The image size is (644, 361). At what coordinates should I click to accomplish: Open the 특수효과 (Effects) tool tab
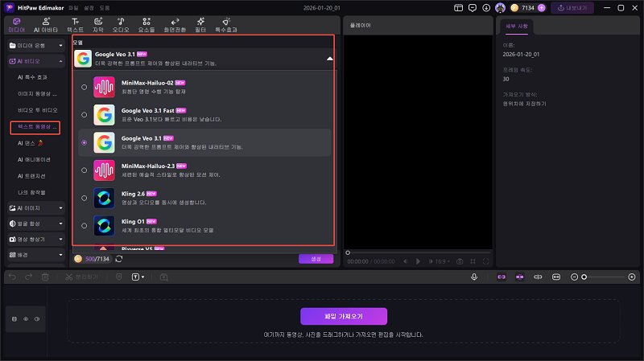226,25
